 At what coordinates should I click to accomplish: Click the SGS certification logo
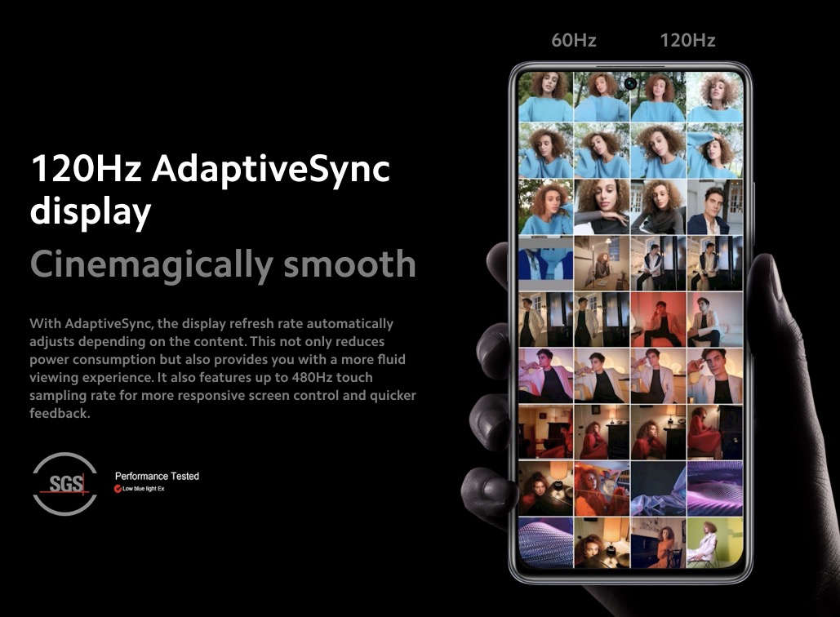(x=64, y=484)
